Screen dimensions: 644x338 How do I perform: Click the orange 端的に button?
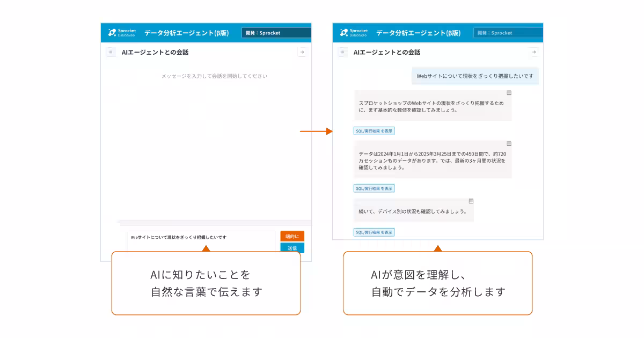point(293,236)
